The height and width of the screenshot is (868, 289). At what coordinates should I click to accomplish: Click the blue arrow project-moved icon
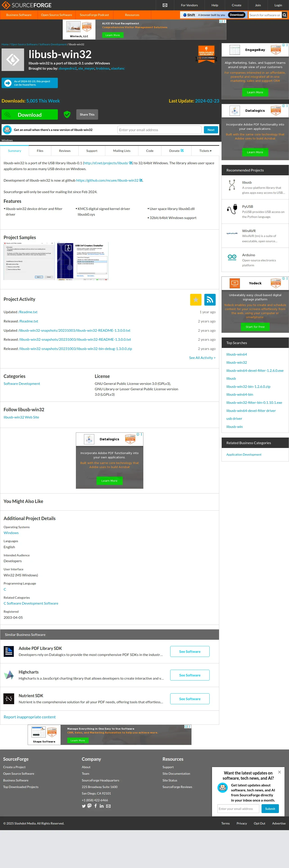8,83
